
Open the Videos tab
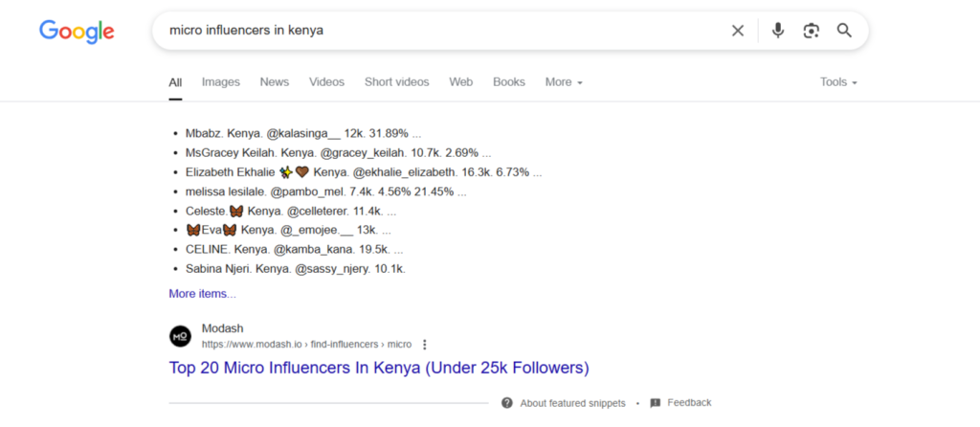click(x=326, y=82)
